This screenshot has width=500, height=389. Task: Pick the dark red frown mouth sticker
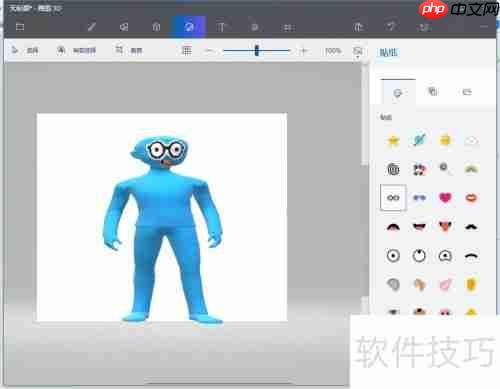(393, 227)
